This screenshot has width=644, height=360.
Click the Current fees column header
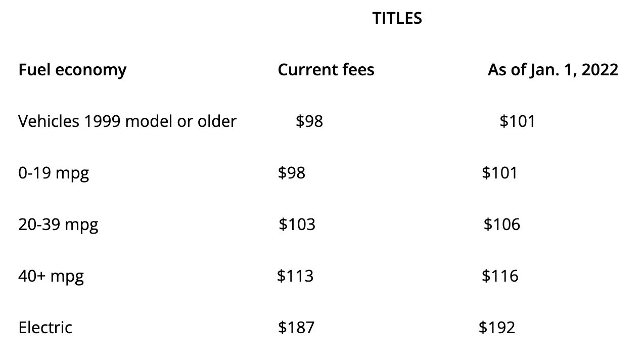click(x=326, y=70)
